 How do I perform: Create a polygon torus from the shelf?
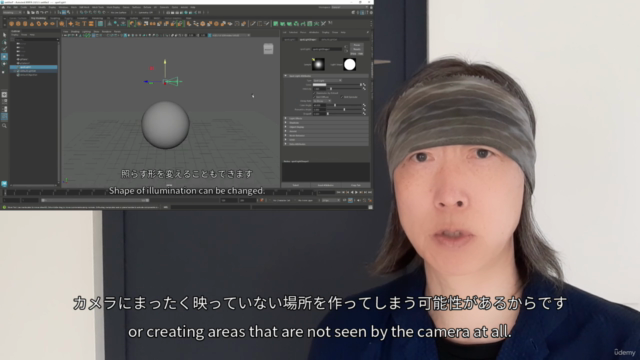[x=39, y=24]
